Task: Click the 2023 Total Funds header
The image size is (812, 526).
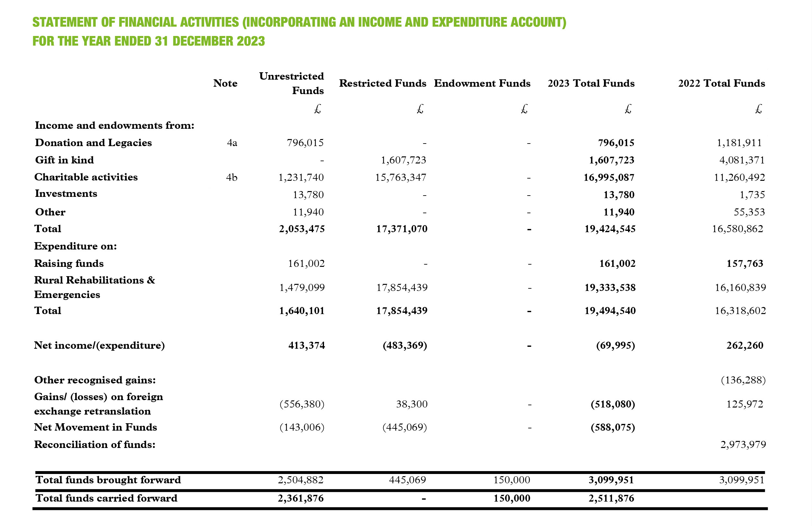Action: tap(591, 83)
